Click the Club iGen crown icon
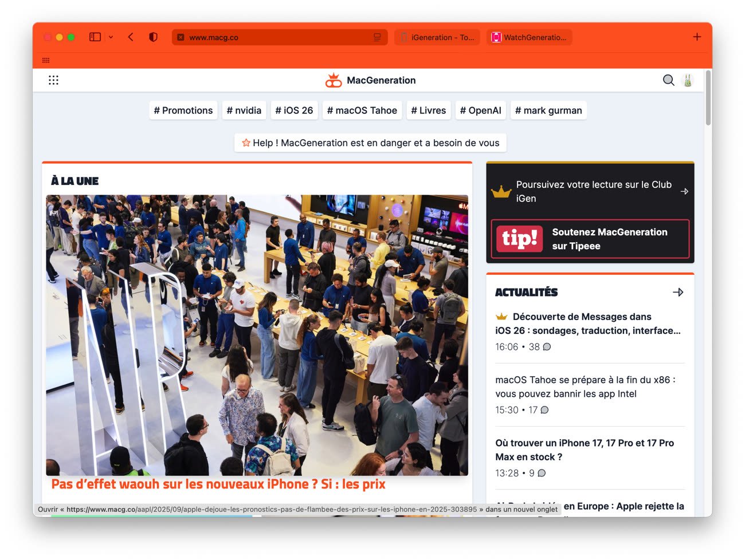The width and height of the screenshot is (745, 560). pos(501,191)
